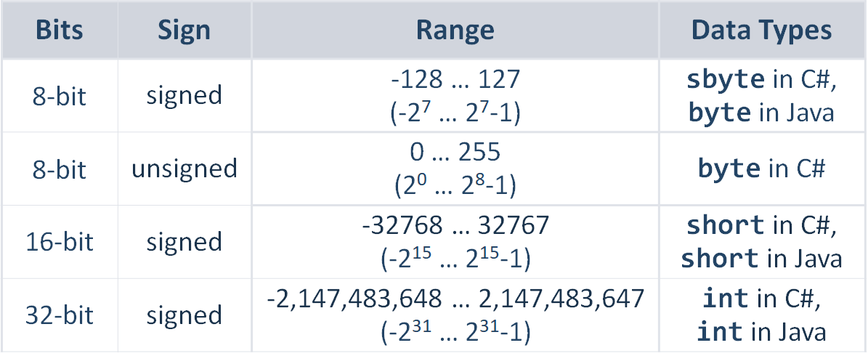Select the first 8-bit cell

click(60, 96)
